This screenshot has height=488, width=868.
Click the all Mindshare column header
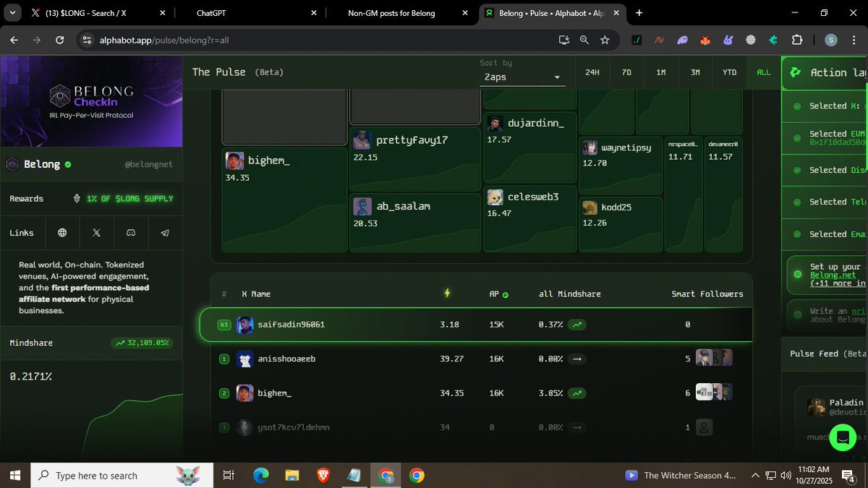569,294
